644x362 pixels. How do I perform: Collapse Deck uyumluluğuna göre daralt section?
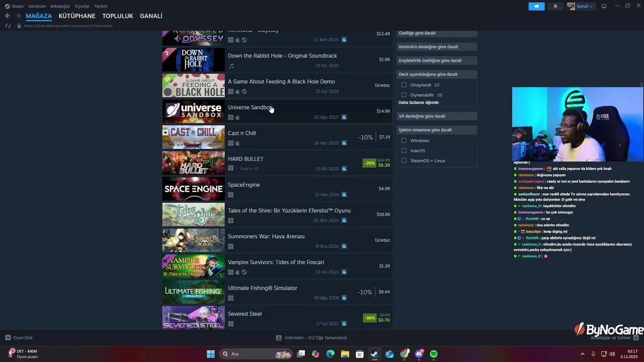pos(437,74)
